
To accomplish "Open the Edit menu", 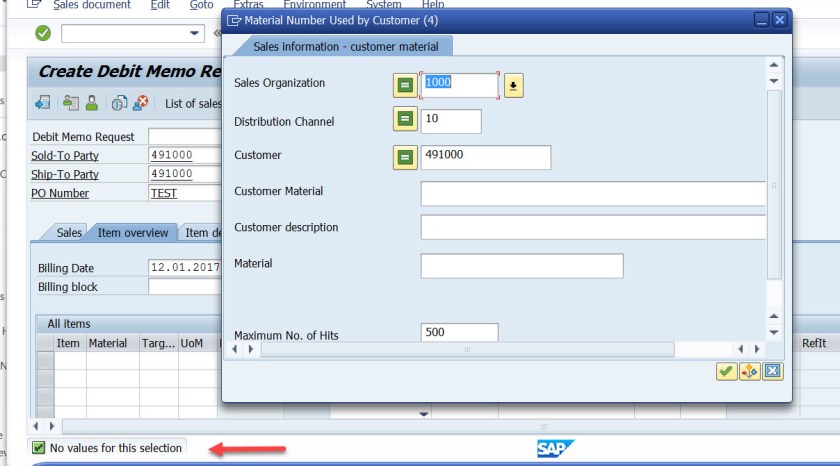I will (x=160, y=5).
